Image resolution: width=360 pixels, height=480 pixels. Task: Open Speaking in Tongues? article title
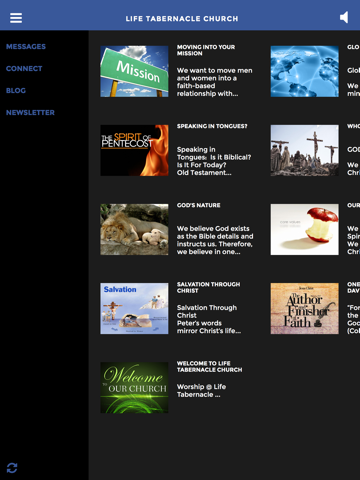(x=212, y=126)
